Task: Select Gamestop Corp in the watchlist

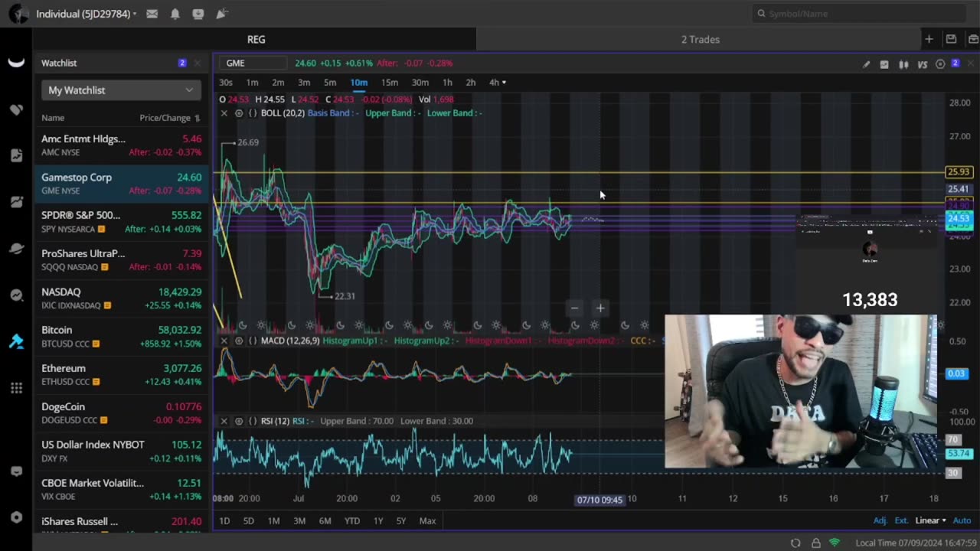Action: pyautogui.click(x=121, y=184)
